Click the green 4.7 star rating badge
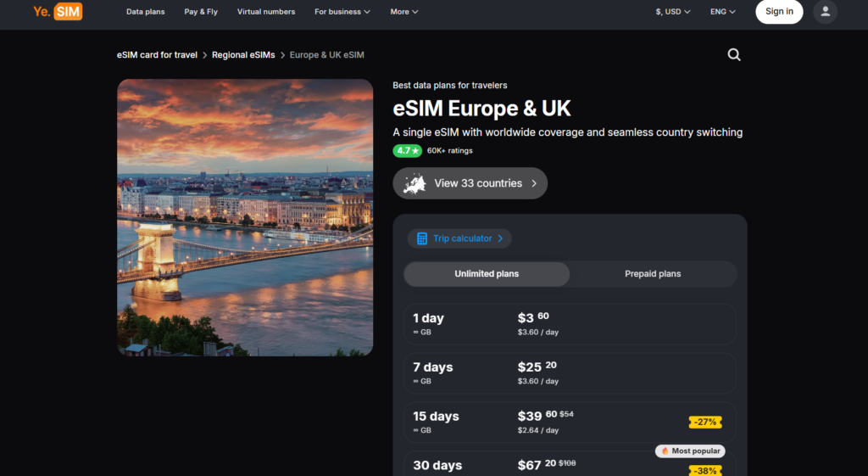This screenshot has width=868, height=476. (408, 151)
